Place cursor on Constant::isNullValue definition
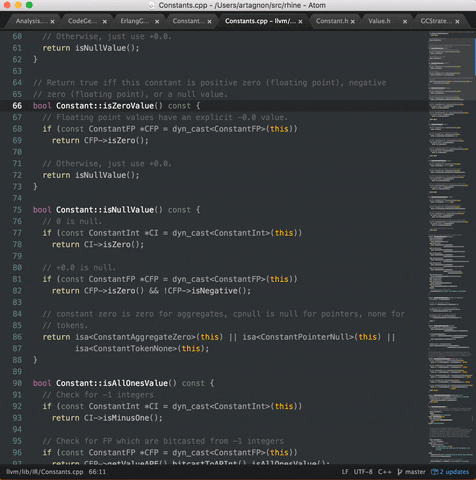 [x=105, y=210]
